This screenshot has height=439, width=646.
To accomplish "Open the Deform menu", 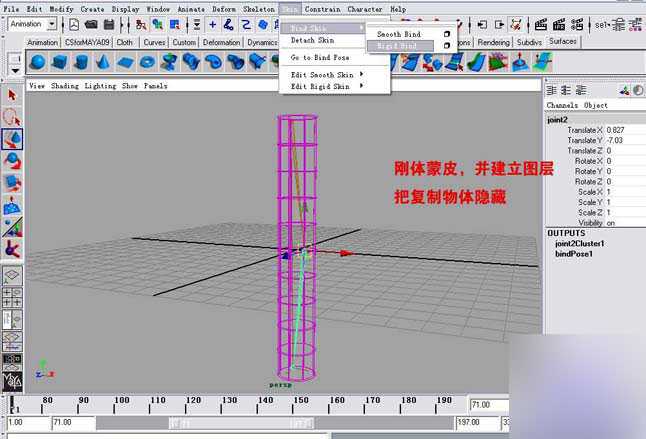I will pyautogui.click(x=224, y=9).
